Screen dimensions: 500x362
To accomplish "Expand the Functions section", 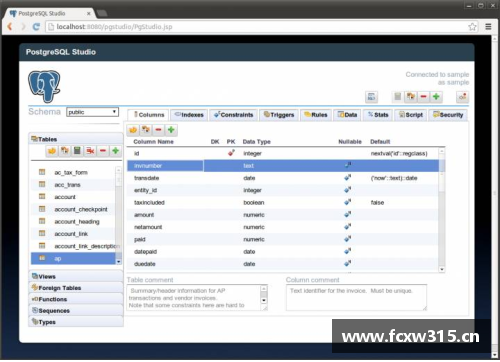I will pos(76,299).
